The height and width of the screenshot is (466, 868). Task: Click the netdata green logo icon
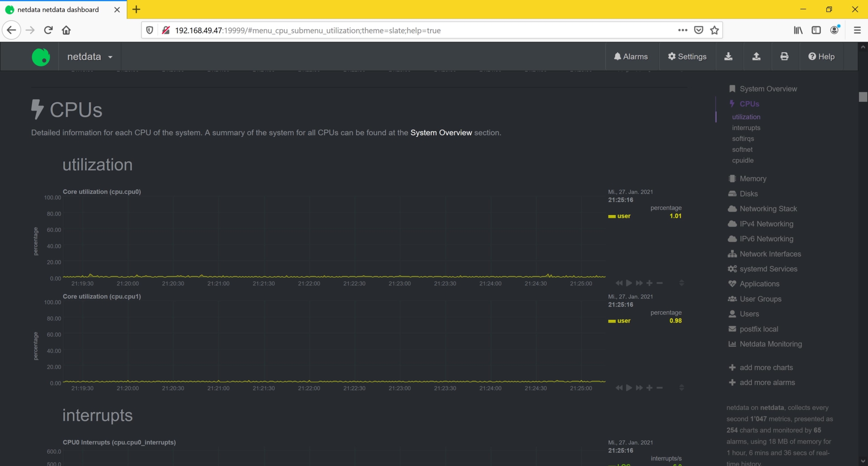tap(41, 57)
